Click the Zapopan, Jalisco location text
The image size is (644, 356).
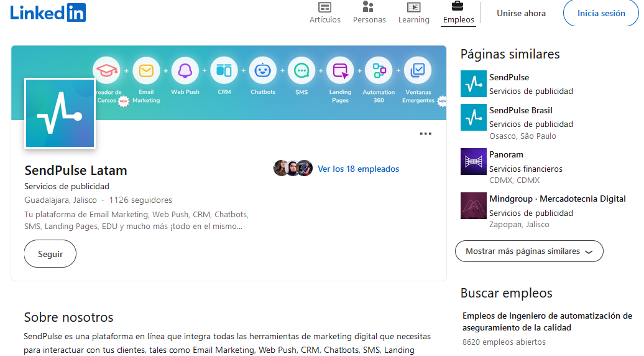519,225
